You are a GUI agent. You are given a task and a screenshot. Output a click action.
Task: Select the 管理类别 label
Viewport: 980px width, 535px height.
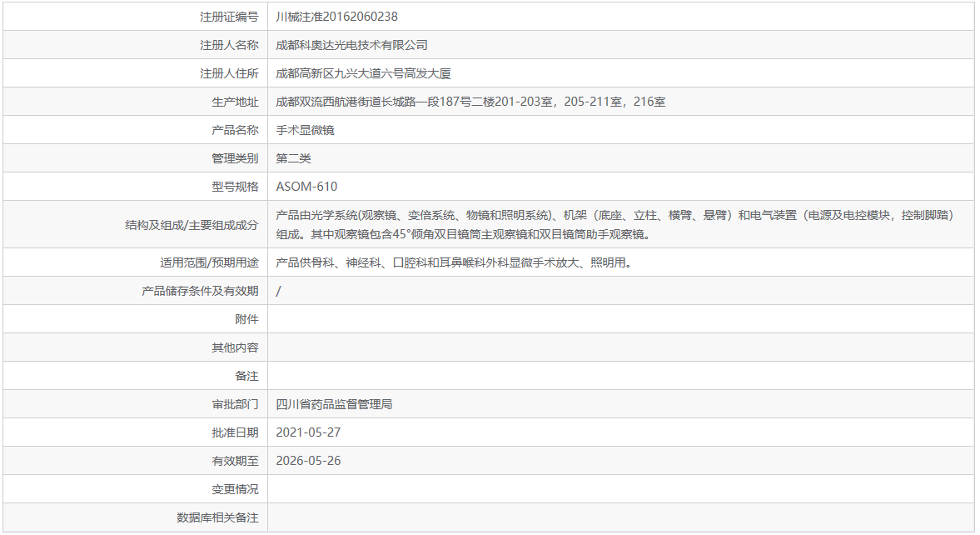[x=235, y=158]
